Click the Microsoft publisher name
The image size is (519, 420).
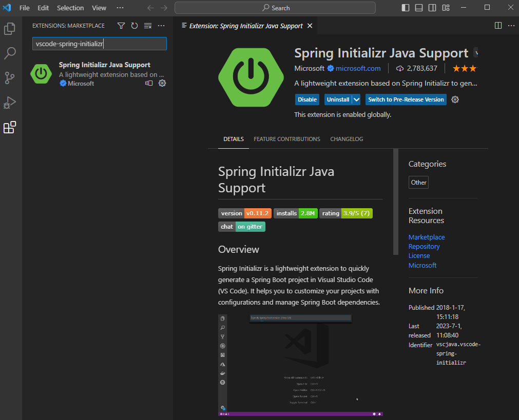[x=309, y=68]
